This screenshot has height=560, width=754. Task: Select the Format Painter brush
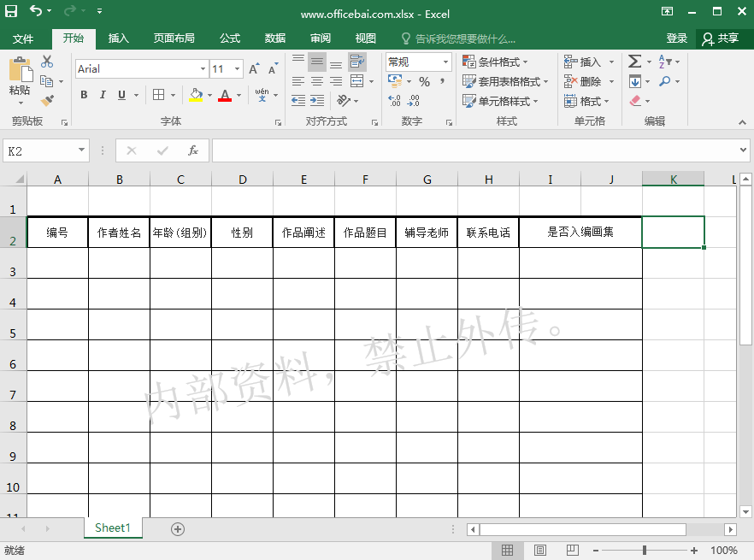point(47,101)
